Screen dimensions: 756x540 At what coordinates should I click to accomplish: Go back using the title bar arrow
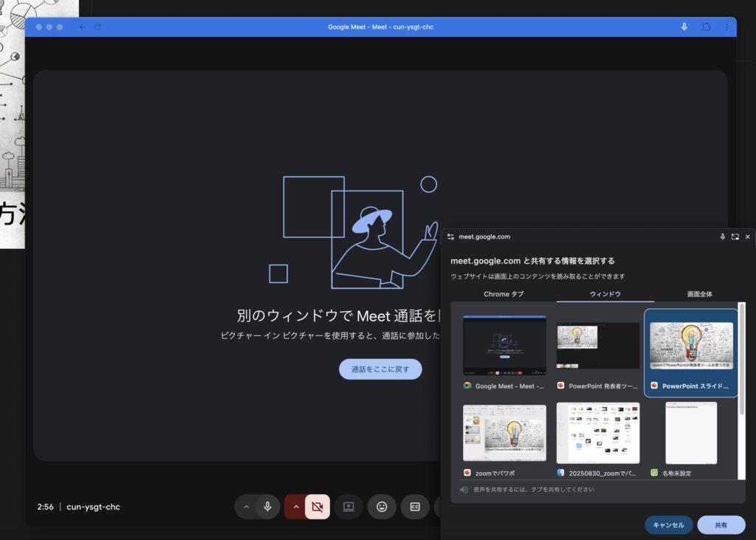pos(82,27)
